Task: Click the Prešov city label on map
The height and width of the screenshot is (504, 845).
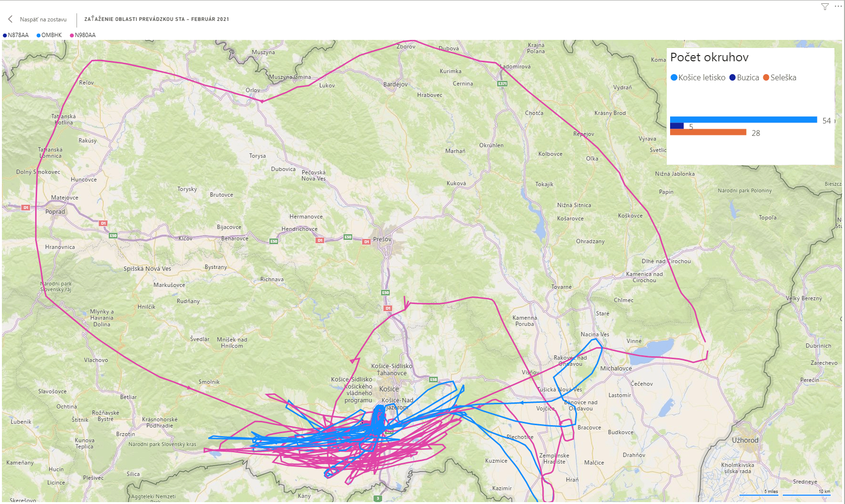Action: [382, 239]
